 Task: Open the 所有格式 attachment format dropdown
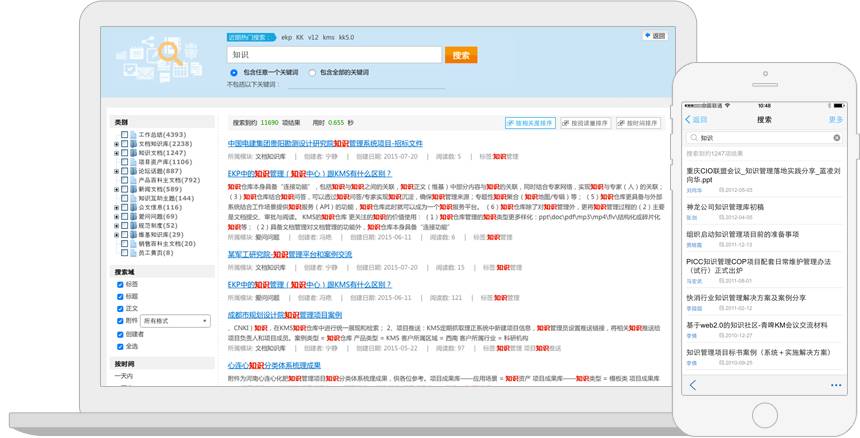[x=174, y=321]
